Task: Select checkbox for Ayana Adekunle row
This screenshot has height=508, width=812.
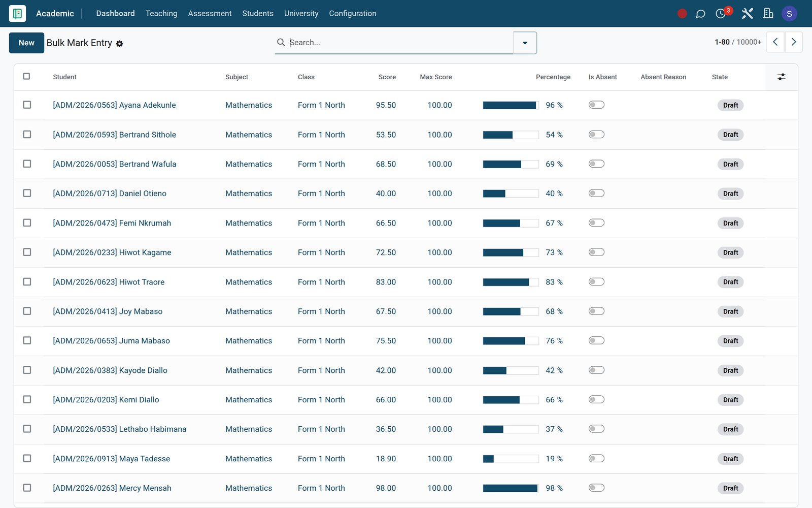Action: click(x=27, y=105)
